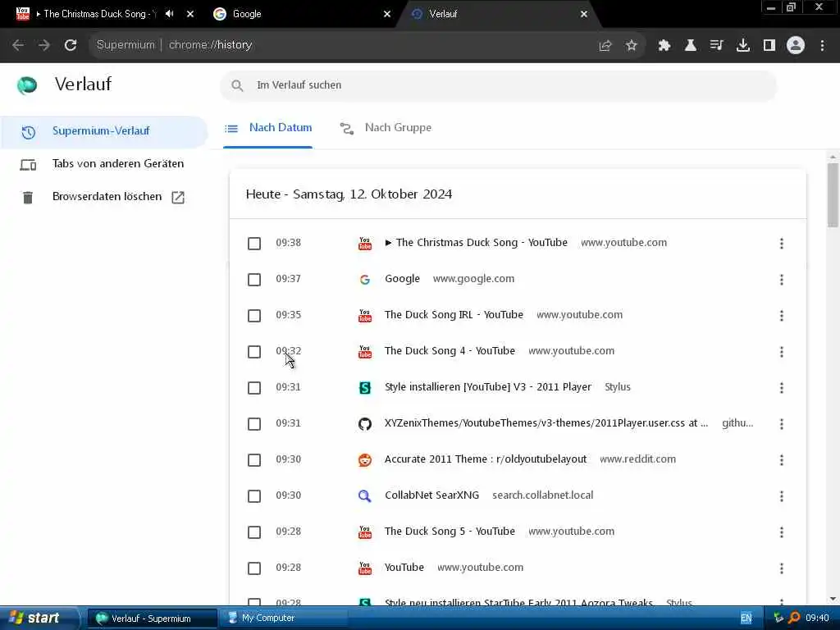Image resolution: width=840 pixels, height=630 pixels.
Task: Tick the checkbox for the Google entry
Action: click(x=254, y=280)
